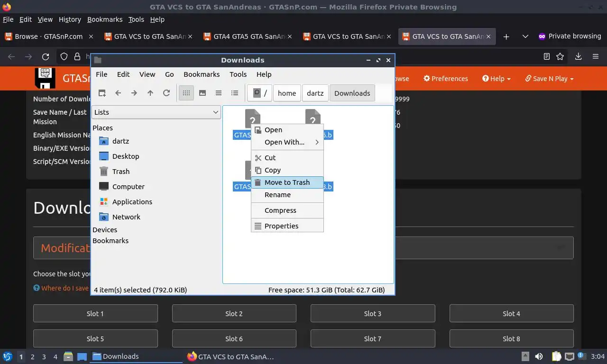The image size is (607, 364).
Task: Open the 'Save N Play' dropdown
Action: pyautogui.click(x=549, y=79)
